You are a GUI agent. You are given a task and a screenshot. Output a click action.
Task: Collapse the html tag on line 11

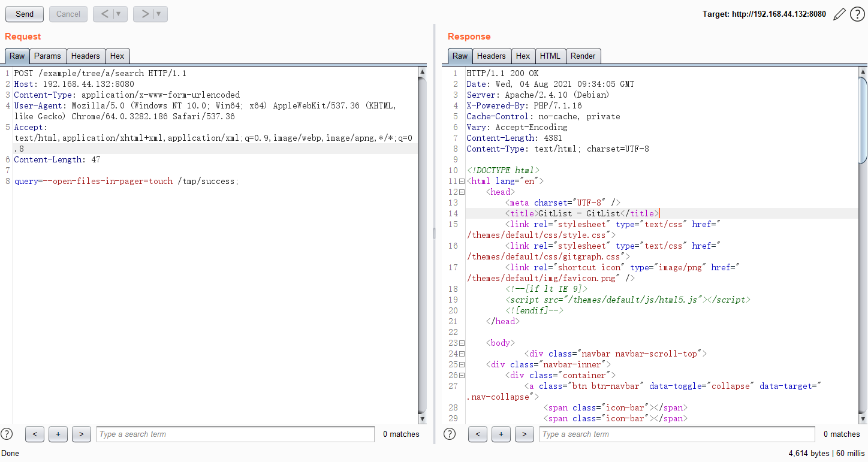click(462, 181)
